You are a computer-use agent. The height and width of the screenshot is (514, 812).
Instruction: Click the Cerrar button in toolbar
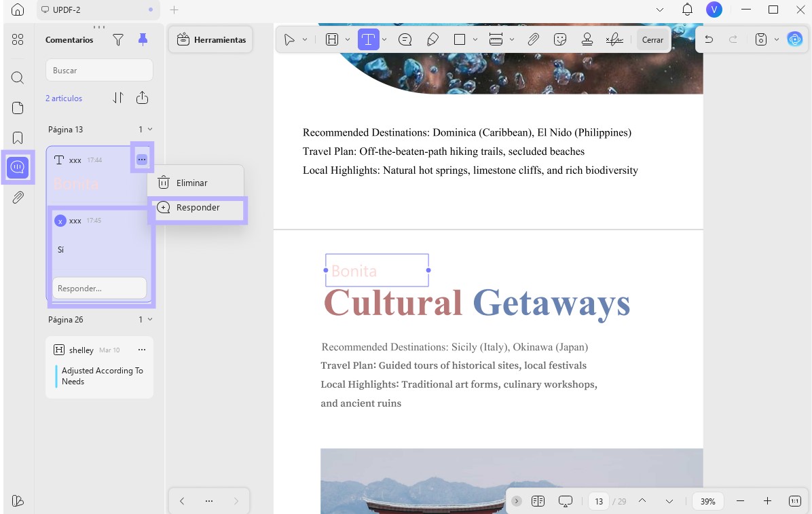[652, 40]
